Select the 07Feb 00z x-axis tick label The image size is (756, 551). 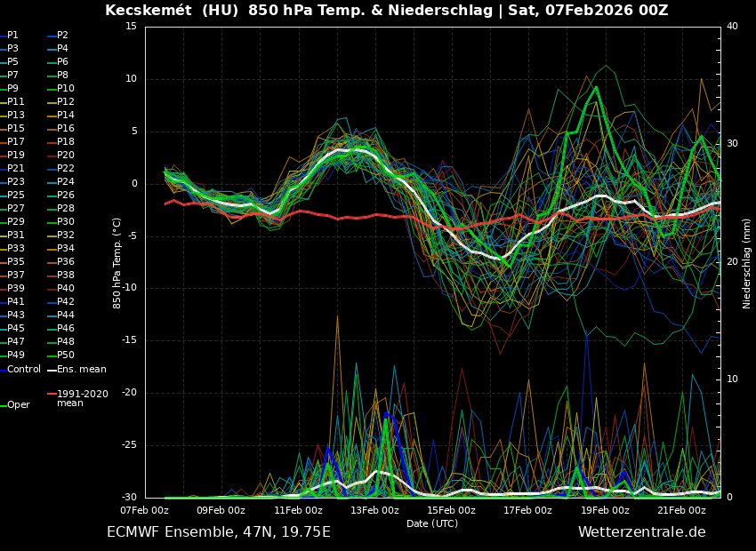(145, 511)
